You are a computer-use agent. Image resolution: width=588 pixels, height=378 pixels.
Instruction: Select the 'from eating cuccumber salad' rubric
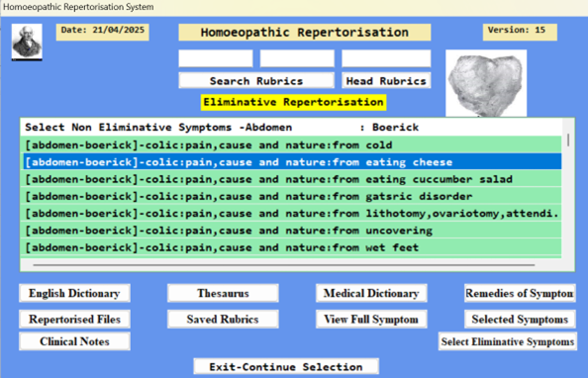point(292,179)
